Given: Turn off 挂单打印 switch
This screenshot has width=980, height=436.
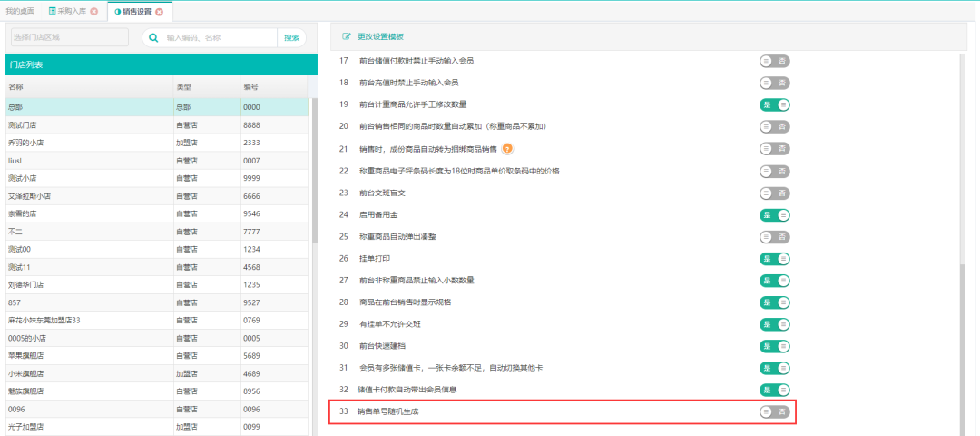Looking at the screenshot, I should tap(774, 259).
